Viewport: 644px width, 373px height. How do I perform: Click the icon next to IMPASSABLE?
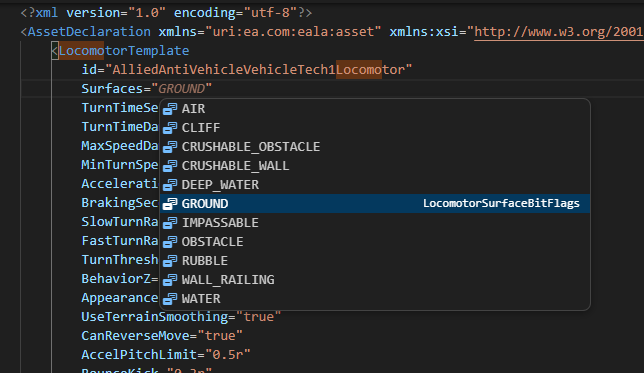[170, 223]
